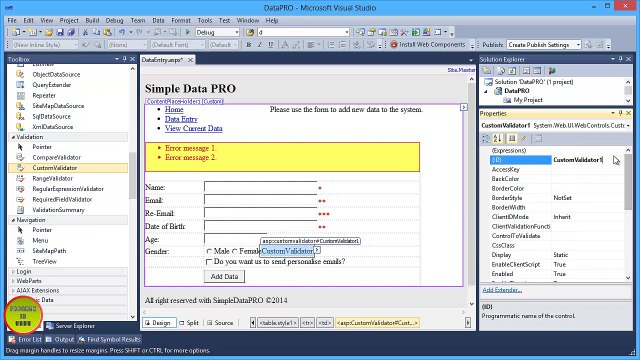
Task: Show Events via the lightning bolt icon
Action: point(523,139)
